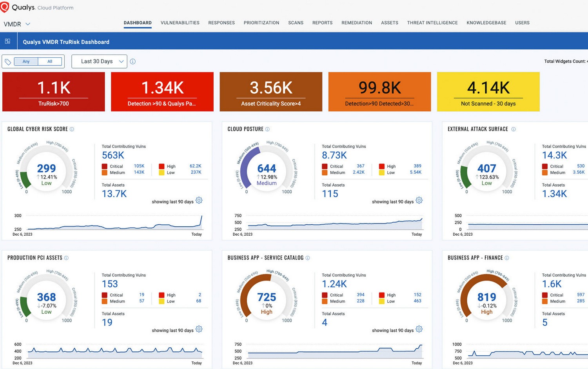Select the Any tag filter option

pos(26,62)
